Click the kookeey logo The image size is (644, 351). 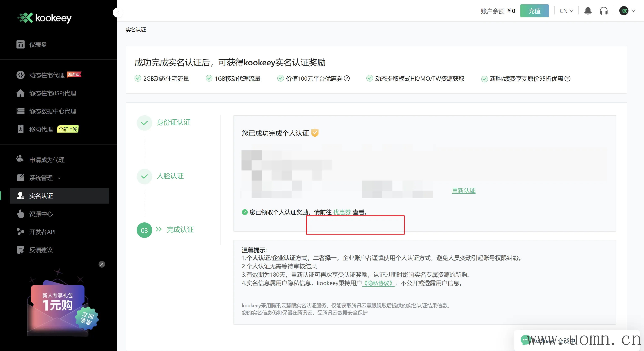pos(44,18)
